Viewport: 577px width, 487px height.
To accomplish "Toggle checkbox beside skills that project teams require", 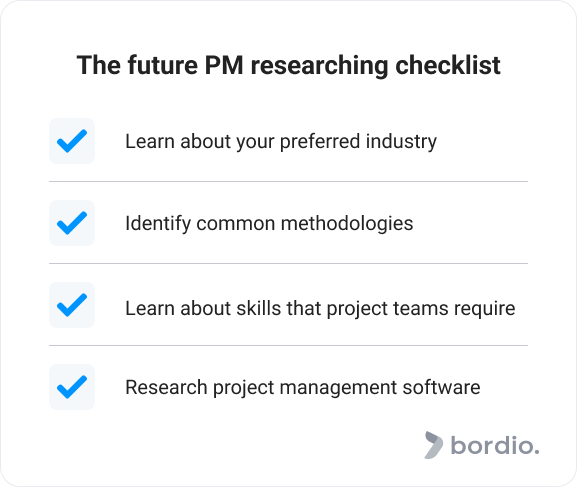I will pyautogui.click(x=72, y=305).
